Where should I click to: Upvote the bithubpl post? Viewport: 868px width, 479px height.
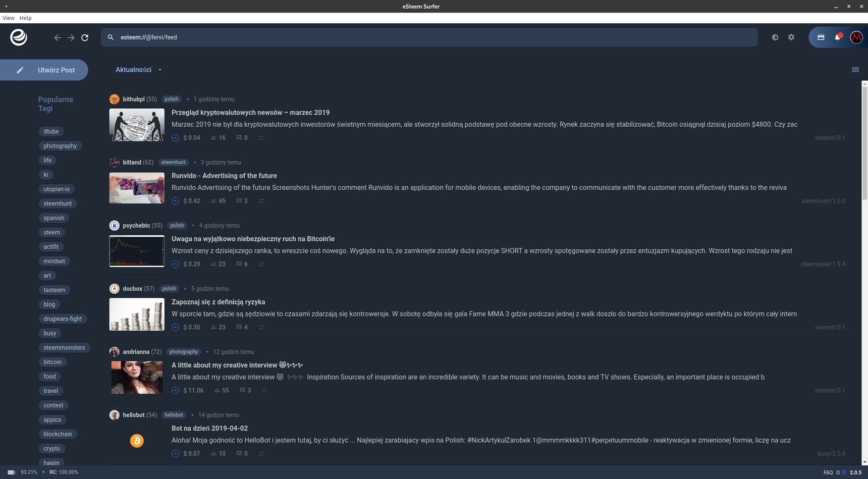[x=175, y=138]
